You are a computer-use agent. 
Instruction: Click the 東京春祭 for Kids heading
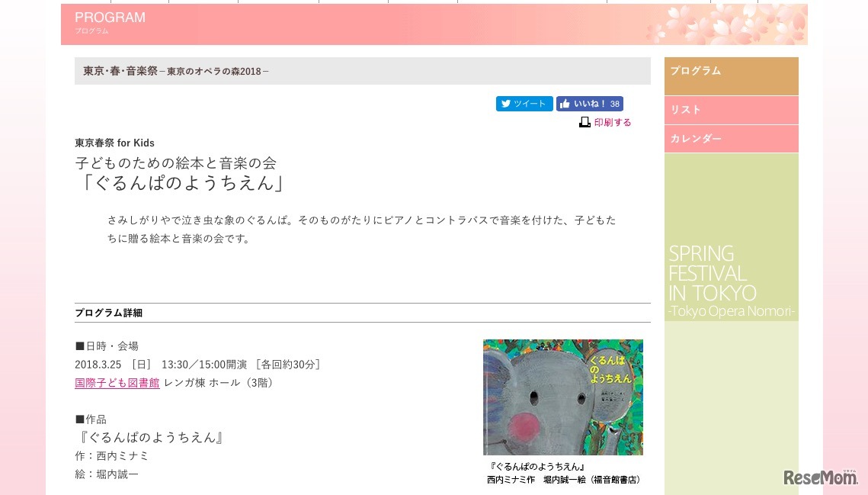click(114, 143)
